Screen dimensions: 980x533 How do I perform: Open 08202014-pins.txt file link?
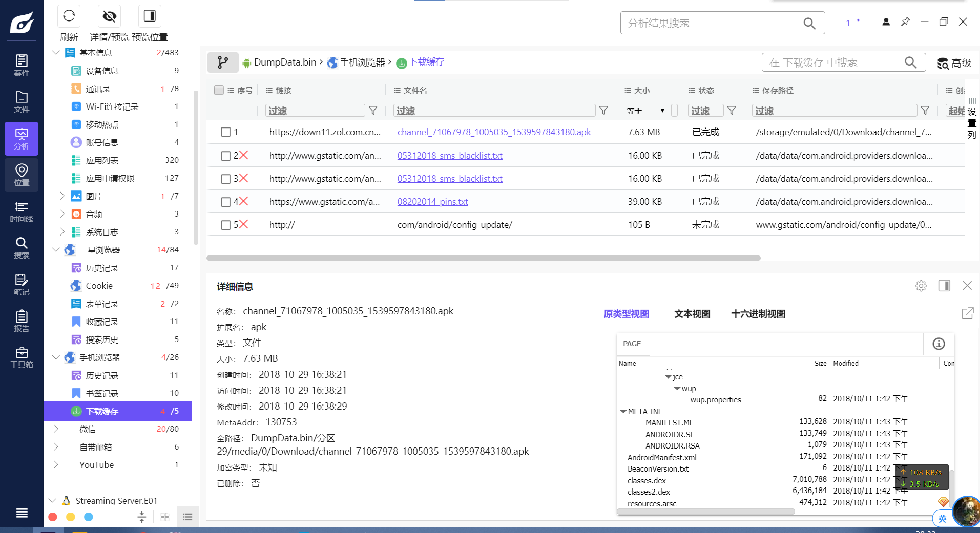point(432,202)
